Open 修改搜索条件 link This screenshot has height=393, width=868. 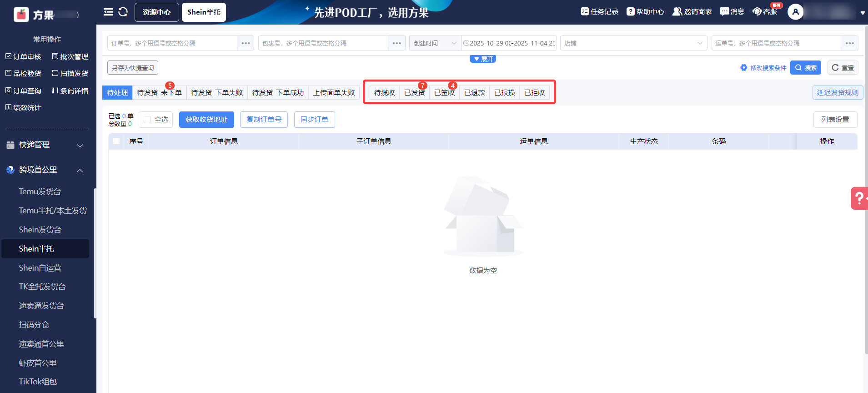click(763, 68)
